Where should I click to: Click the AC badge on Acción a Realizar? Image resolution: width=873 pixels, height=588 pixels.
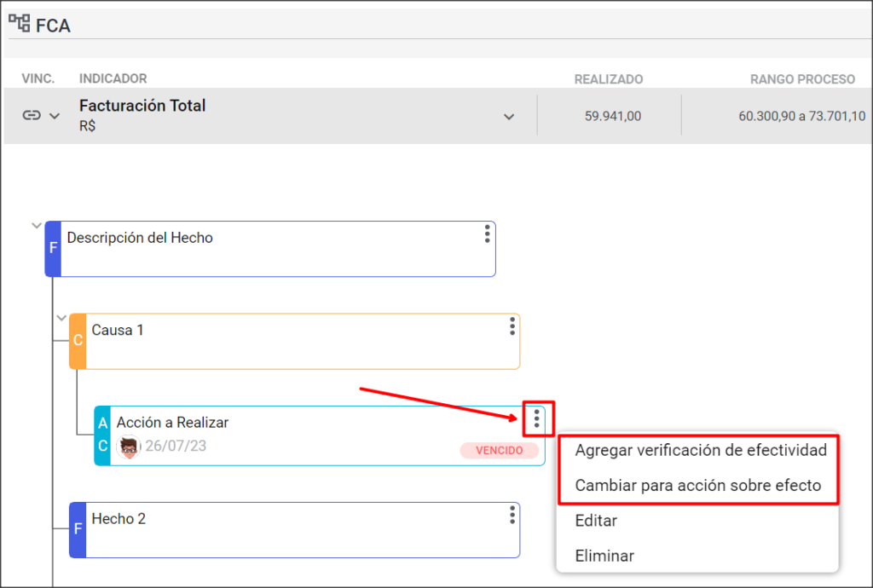coord(102,435)
